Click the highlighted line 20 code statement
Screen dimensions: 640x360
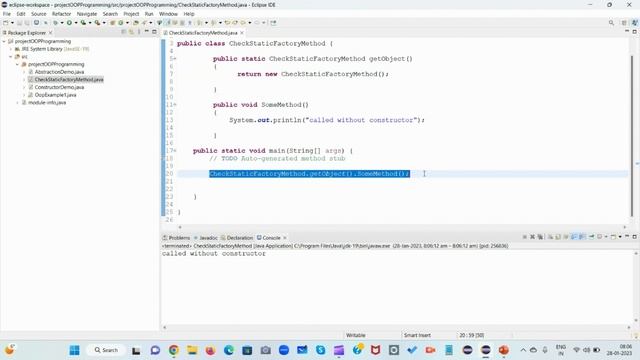click(x=309, y=174)
